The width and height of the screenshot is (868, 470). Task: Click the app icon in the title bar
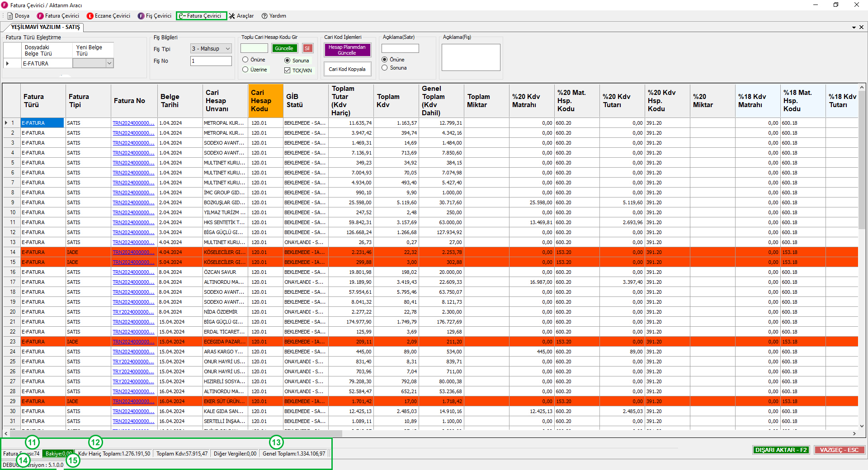(x=5, y=5)
